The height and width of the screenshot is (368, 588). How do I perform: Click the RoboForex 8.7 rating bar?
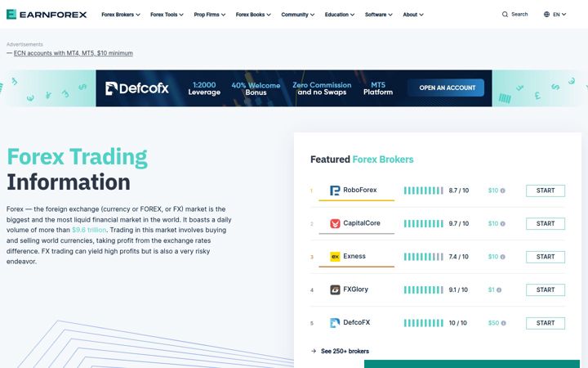[x=423, y=191]
